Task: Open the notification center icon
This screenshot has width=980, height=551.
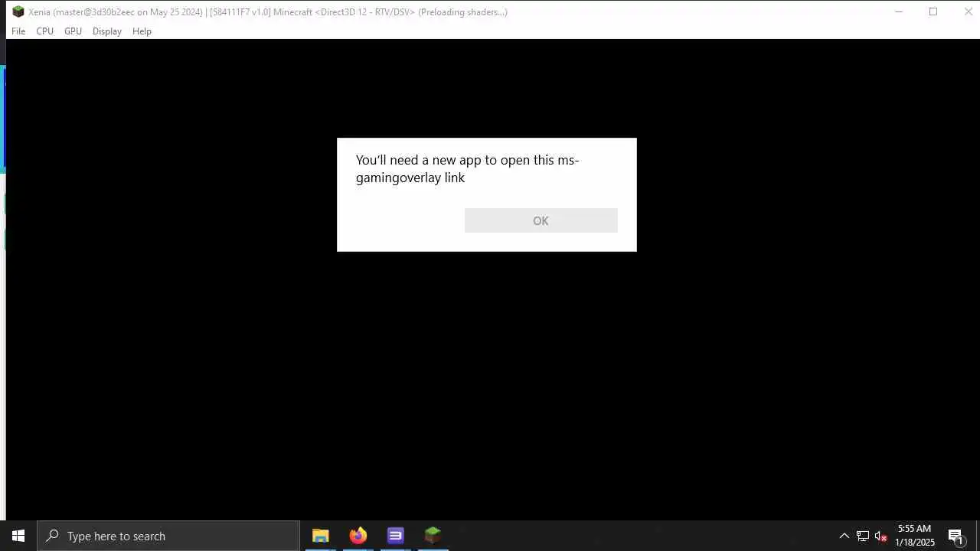Action: (x=955, y=536)
